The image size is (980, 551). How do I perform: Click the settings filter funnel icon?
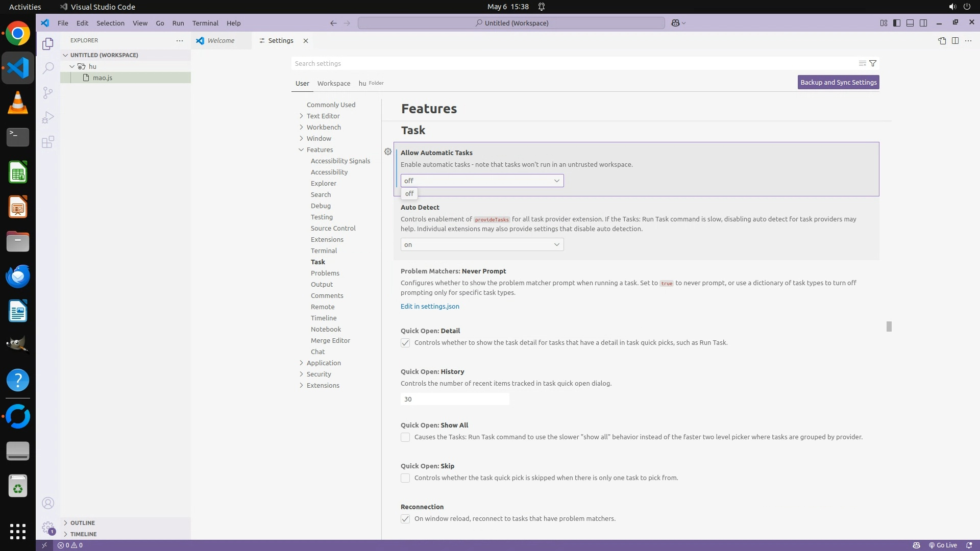pyautogui.click(x=873, y=63)
